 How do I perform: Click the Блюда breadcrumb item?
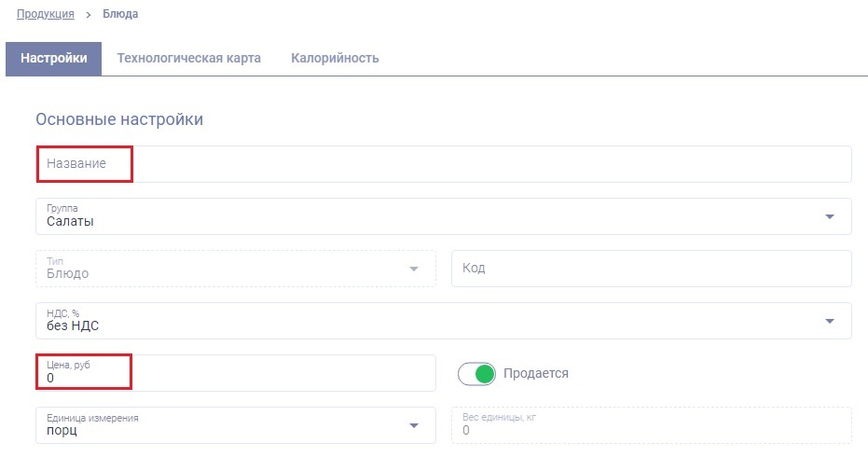119,15
